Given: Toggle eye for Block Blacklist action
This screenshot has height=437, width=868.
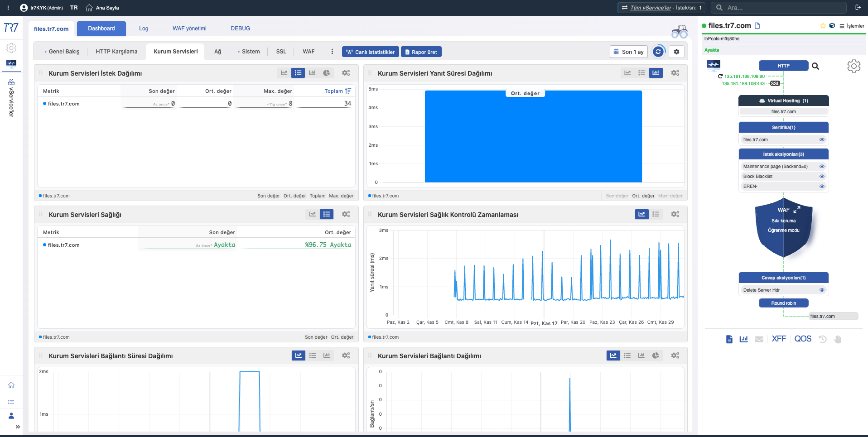Looking at the screenshot, I should 822,176.
